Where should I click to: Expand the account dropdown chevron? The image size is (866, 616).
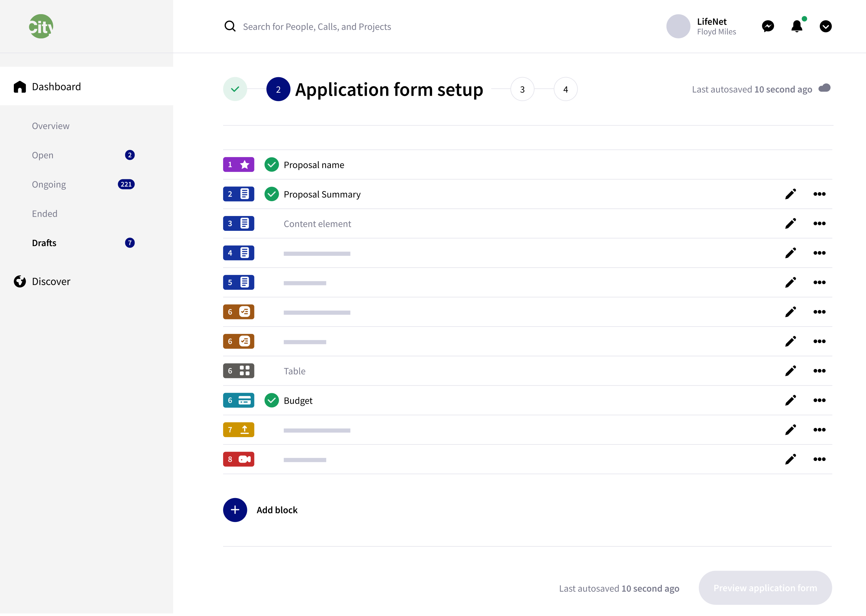(x=826, y=26)
